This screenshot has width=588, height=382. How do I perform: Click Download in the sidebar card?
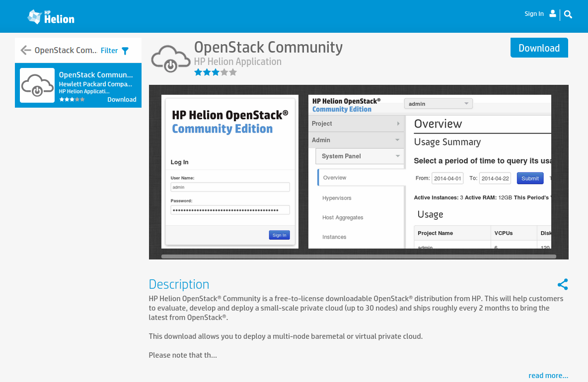(x=122, y=99)
